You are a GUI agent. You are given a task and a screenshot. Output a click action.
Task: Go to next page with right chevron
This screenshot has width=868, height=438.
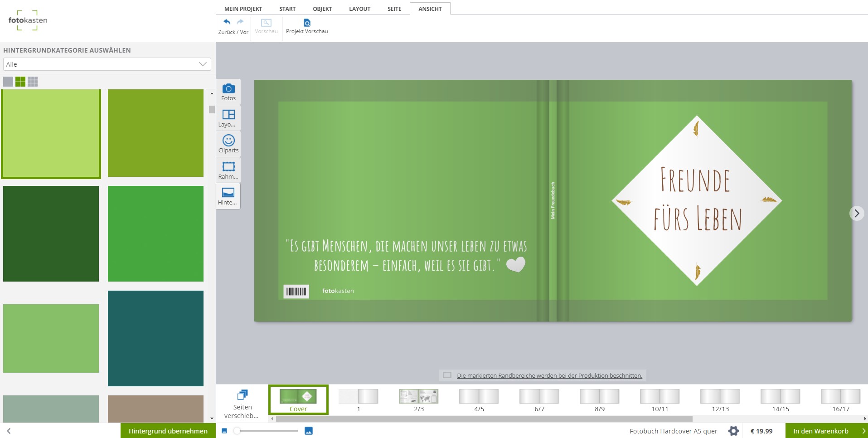[856, 213]
